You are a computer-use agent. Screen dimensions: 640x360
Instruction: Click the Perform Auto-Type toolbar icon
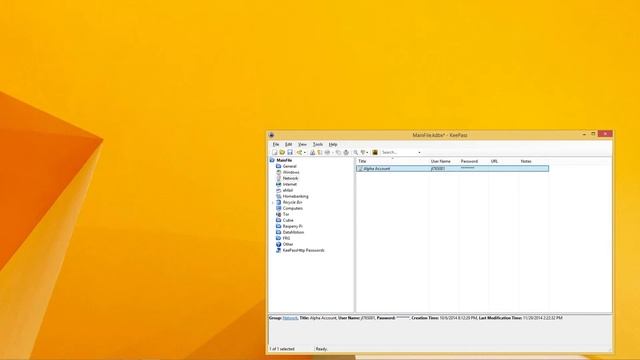(x=346, y=152)
